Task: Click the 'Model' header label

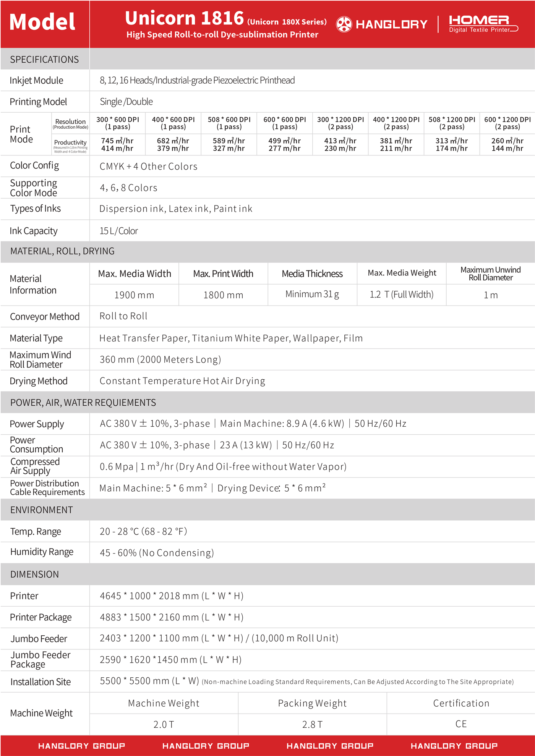Action: click(42, 22)
